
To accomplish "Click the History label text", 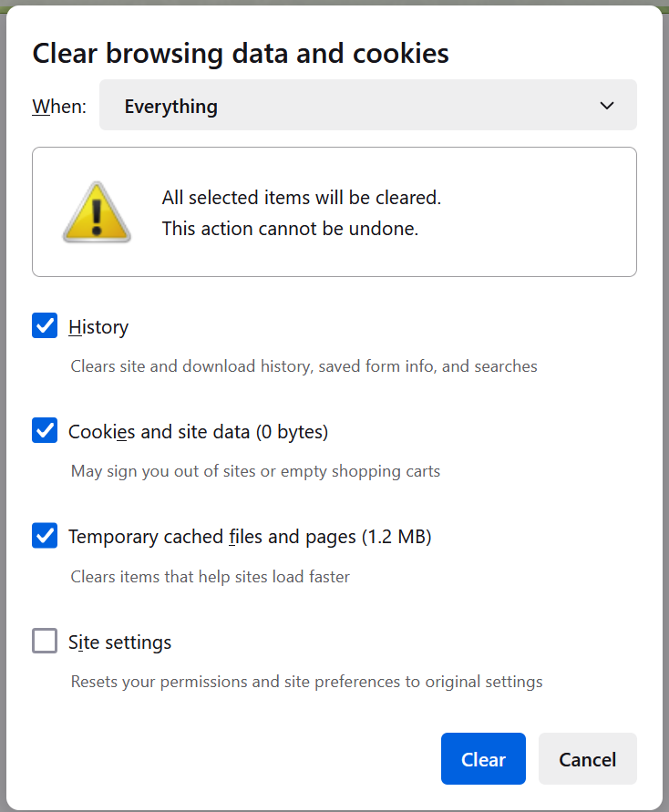I will [98, 327].
